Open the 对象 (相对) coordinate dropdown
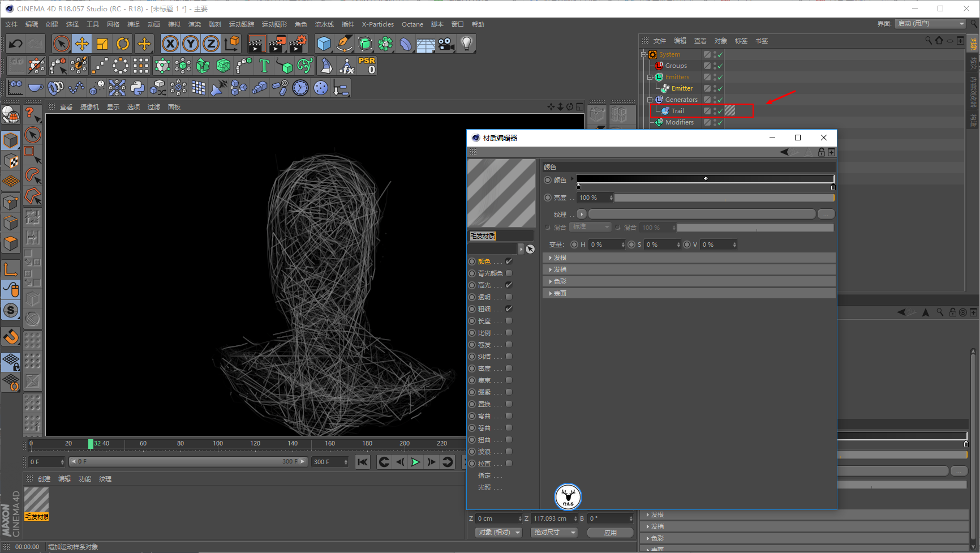This screenshot has width=980, height=553. 498,532
